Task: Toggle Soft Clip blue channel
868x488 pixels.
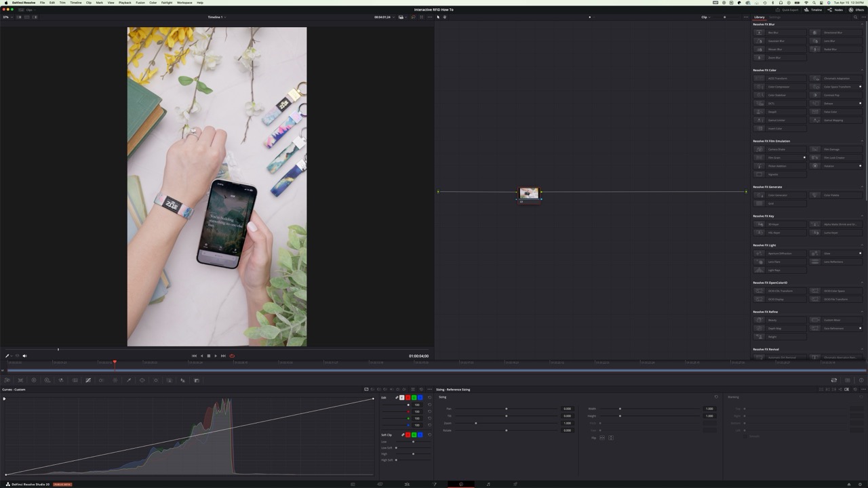Action: pos(420,434)
